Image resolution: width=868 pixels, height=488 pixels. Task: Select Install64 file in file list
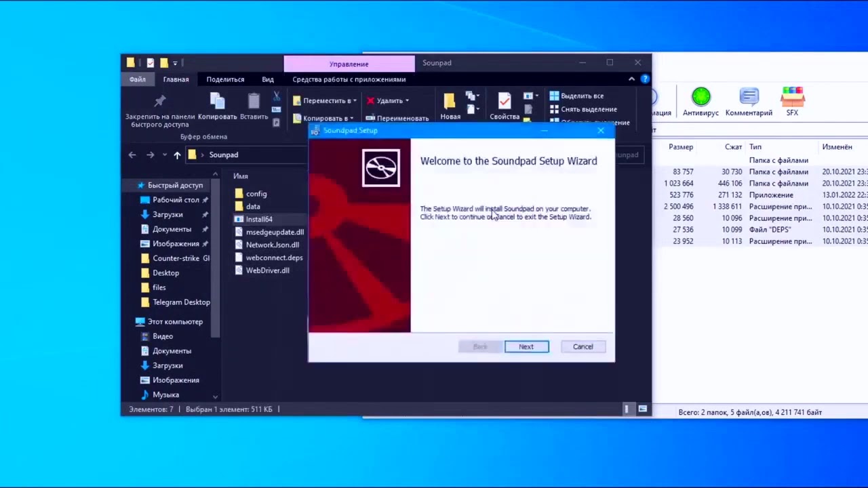[x=259, y=220]
